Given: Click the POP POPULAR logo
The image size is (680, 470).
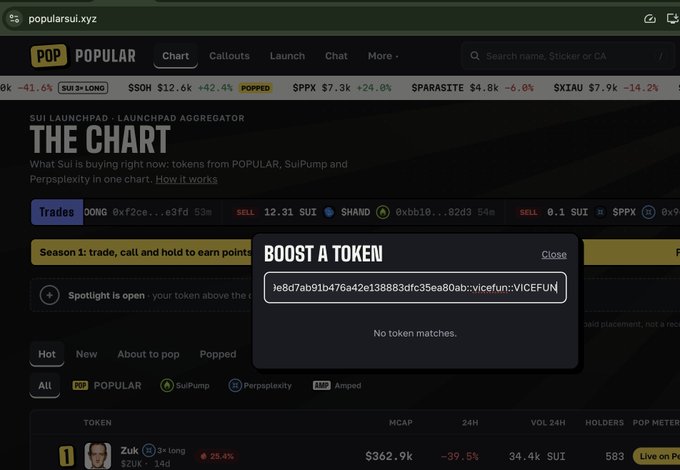Looking at the screenshot, I should 83,56.
